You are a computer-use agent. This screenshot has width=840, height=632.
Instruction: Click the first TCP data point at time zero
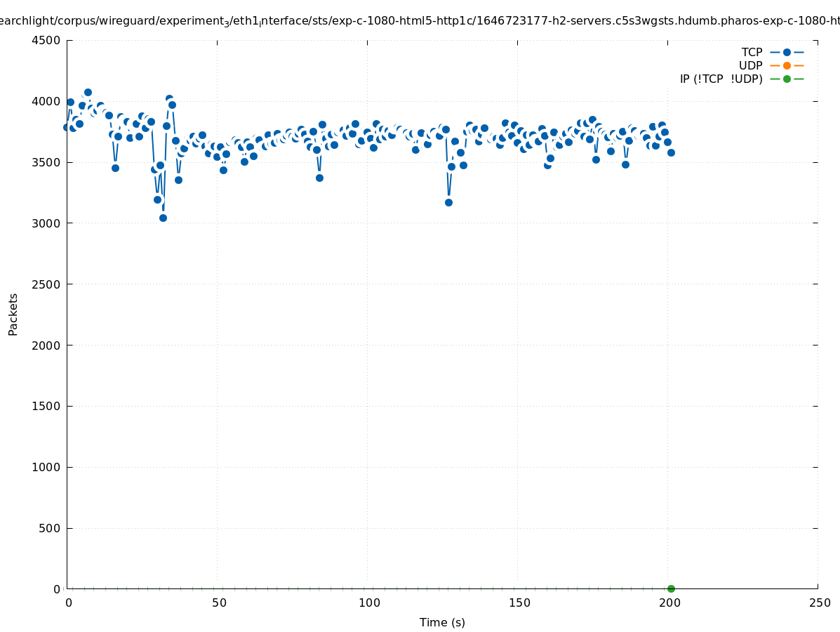tap(67, 127)
